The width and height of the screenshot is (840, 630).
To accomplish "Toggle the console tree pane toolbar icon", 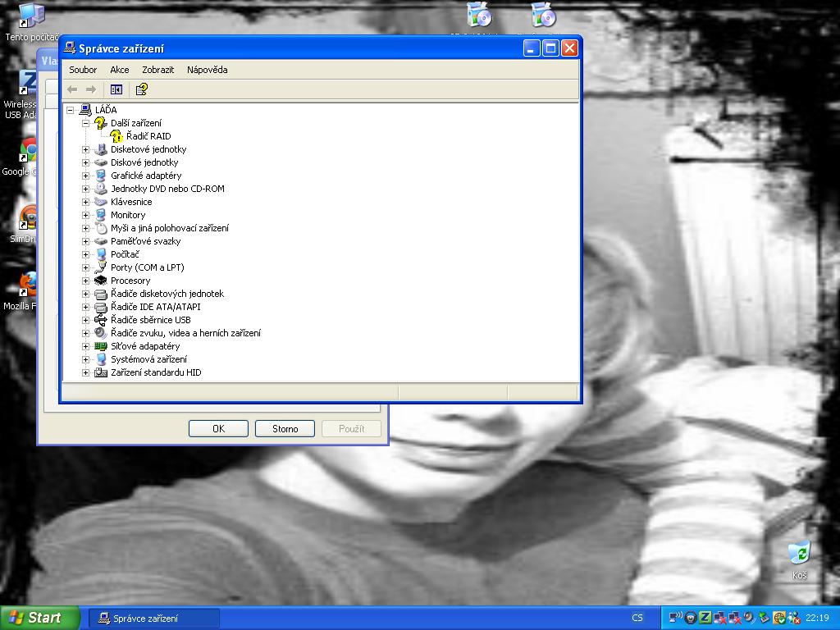I will coord(116,89).
